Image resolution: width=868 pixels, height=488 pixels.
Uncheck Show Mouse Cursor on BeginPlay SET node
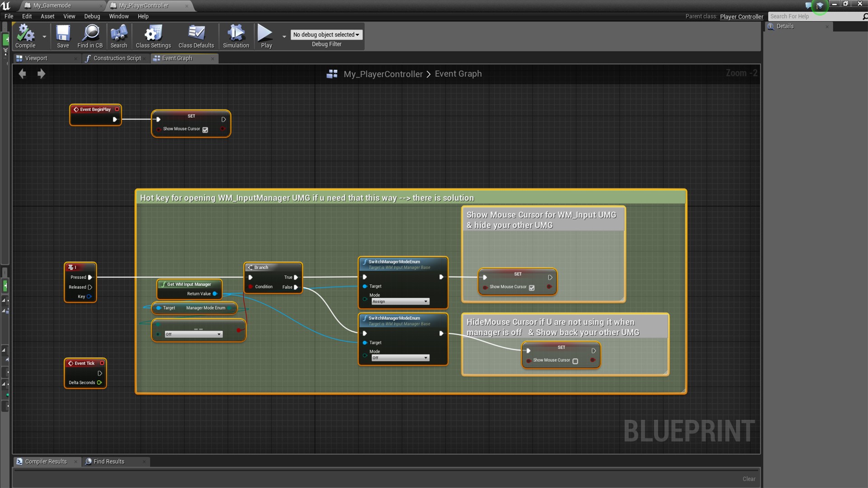pos(205,130)
